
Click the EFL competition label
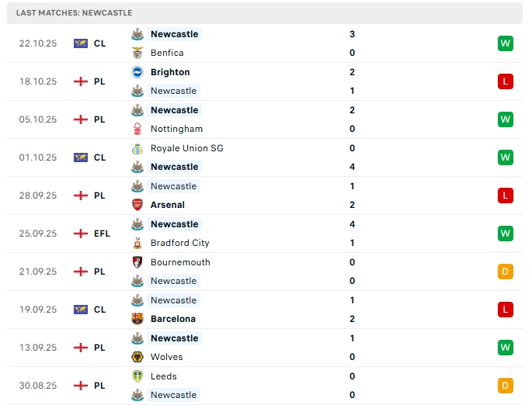[x=102, y=234]
